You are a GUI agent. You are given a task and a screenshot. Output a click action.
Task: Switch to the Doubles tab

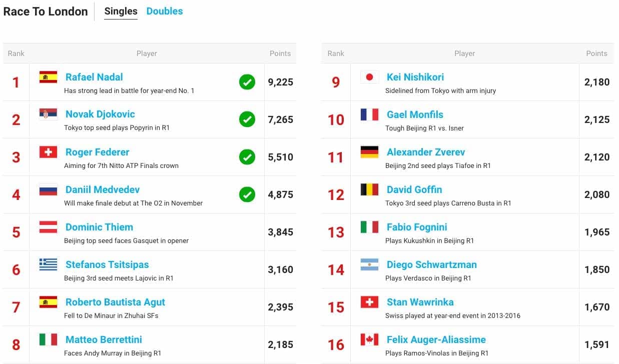tap(164, 11)
